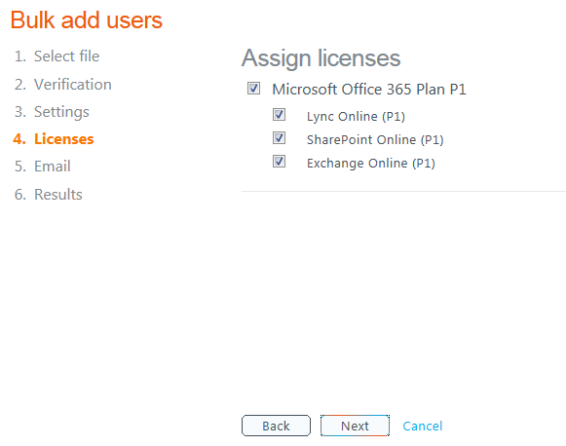
Task: Click the Assign licenses heading
Action: (x=321, y=58)
